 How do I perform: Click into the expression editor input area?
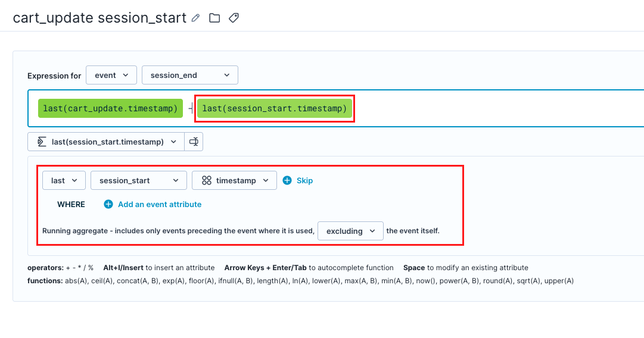493,108
